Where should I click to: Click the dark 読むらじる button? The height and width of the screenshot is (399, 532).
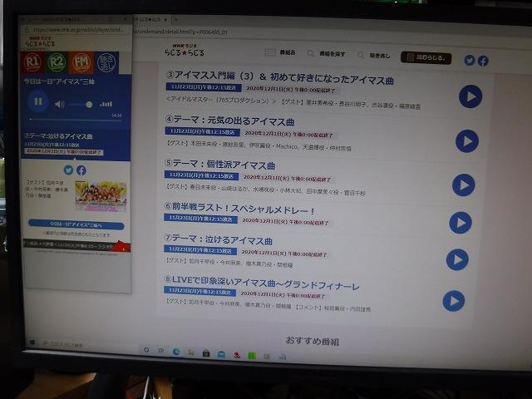tap(426, 57)
